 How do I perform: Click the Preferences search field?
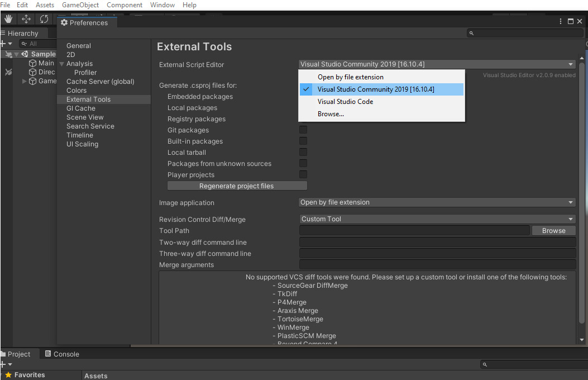525,33
